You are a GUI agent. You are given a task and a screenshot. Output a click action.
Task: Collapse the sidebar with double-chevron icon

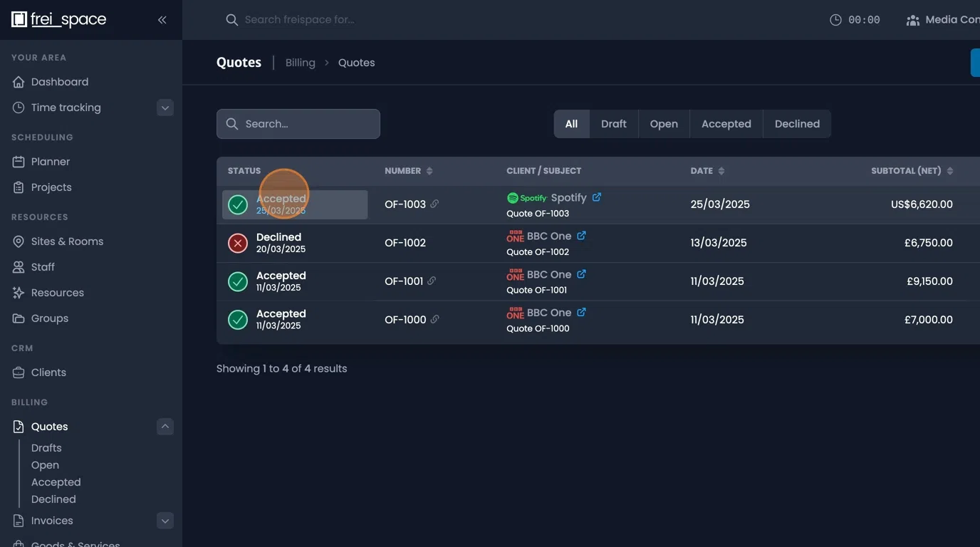coord(162,20)
